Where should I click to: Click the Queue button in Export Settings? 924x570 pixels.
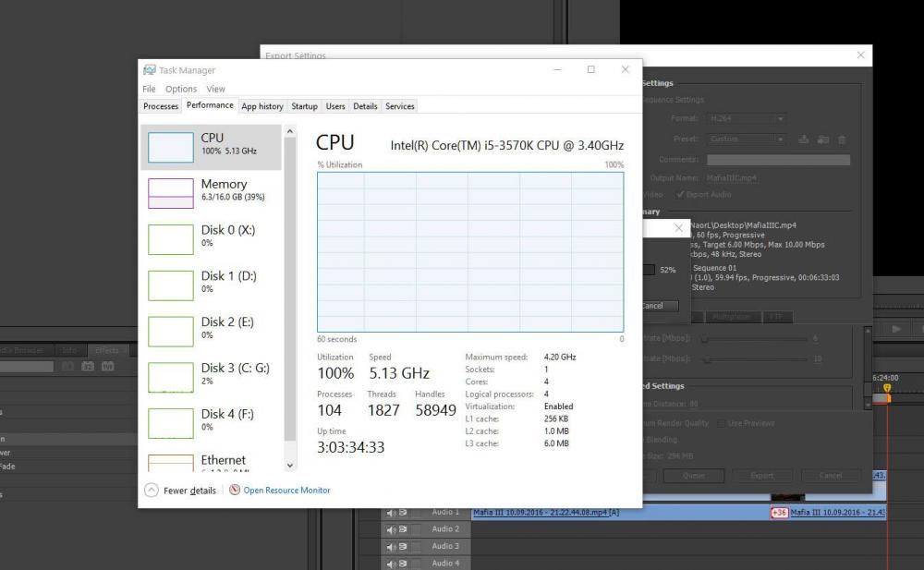[694, 476]
